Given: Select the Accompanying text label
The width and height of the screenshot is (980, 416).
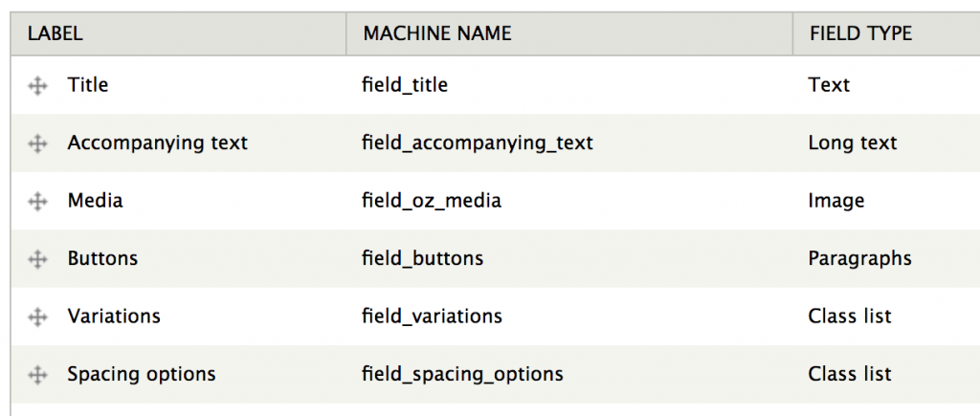Looking at the screenshot, I should [158, 143].
